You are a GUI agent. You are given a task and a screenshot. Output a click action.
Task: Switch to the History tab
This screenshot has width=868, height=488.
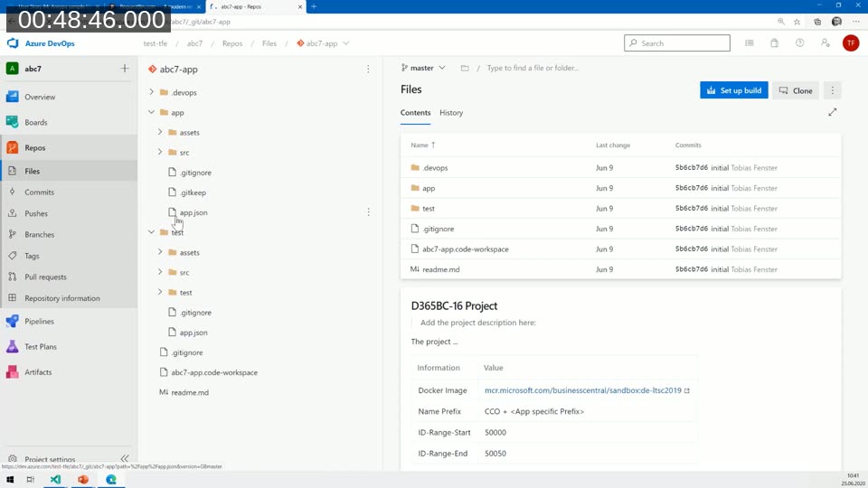click(x=451, y=112)
